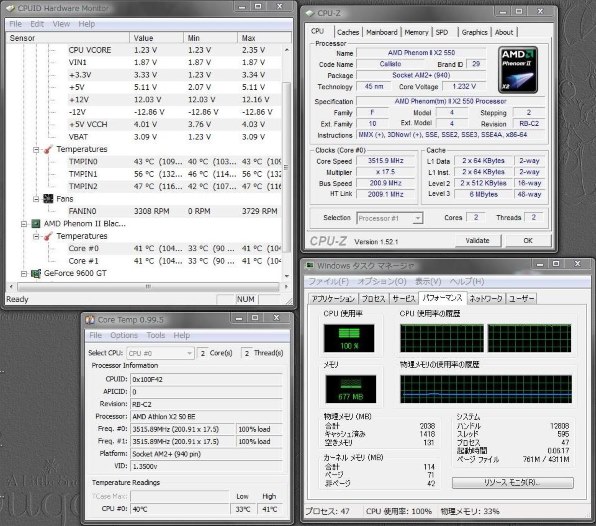
Task: Click the thermometer icon beside the Temperatures node under AMD Phenom II
Action: (x=48, y=236)
